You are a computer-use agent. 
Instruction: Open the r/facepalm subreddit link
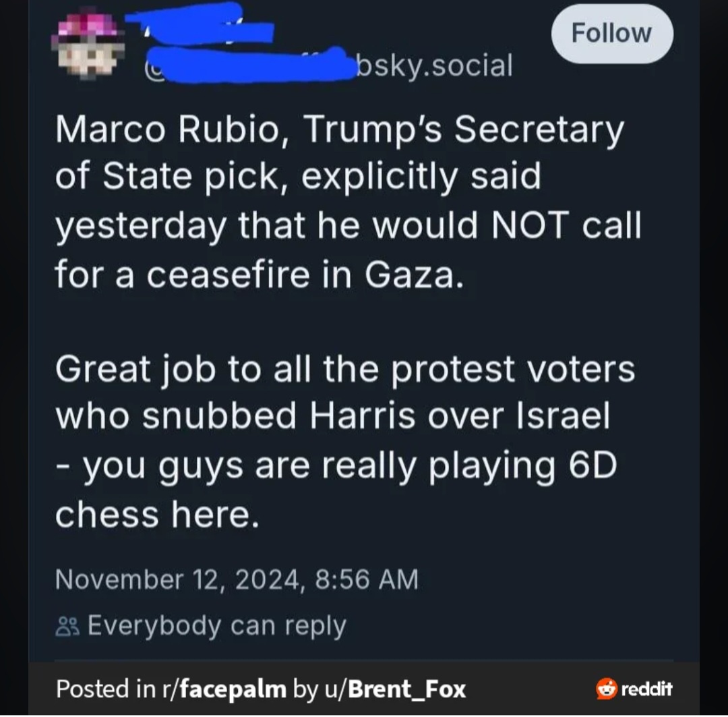click(224, 689)
